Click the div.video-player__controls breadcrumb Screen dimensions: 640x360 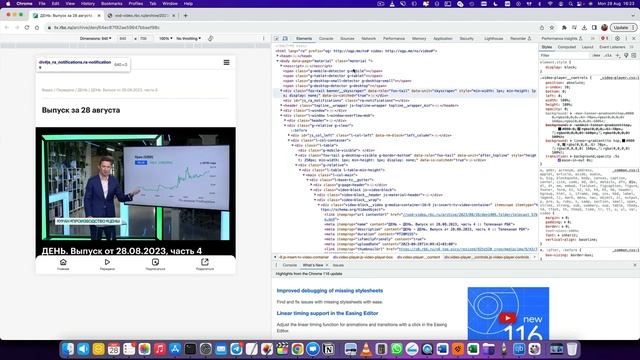point(486,257)
